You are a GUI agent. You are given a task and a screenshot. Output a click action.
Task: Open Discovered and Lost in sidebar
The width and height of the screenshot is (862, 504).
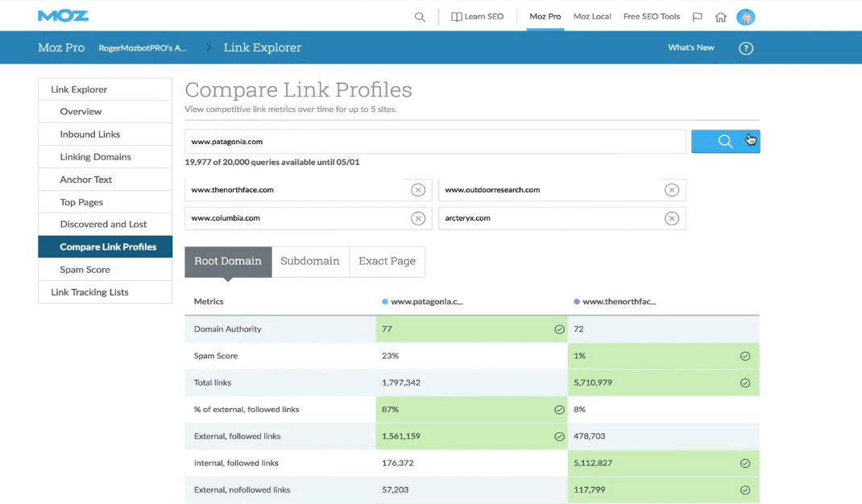[105, 225]
